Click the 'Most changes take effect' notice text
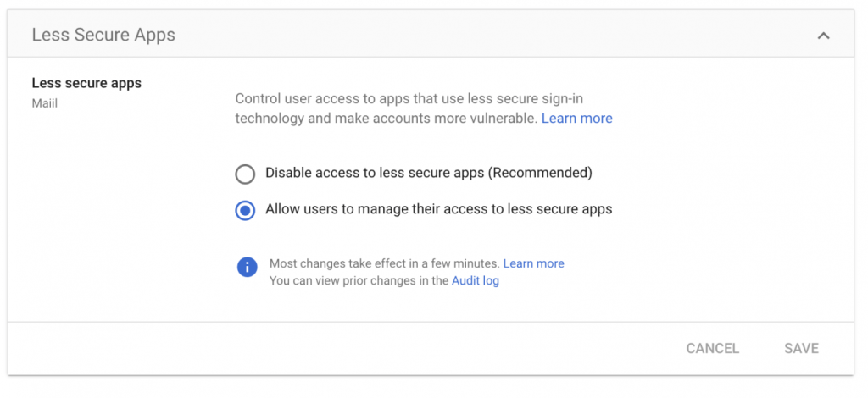The width and height of the screenshot is (868, 398). [x=384, y=263]
